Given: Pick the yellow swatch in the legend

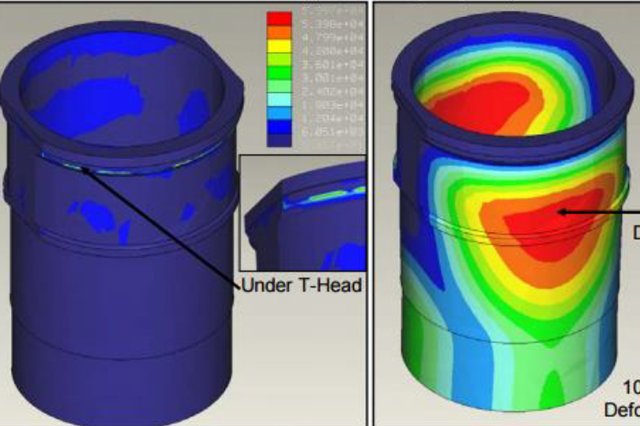Looking at the screenshot, I should tap(279, 46).
